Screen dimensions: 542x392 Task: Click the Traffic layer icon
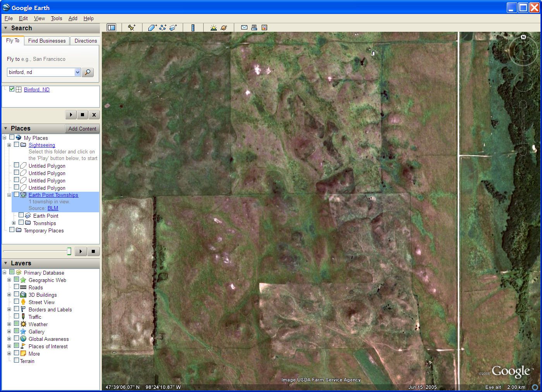(x=23, y=317)
